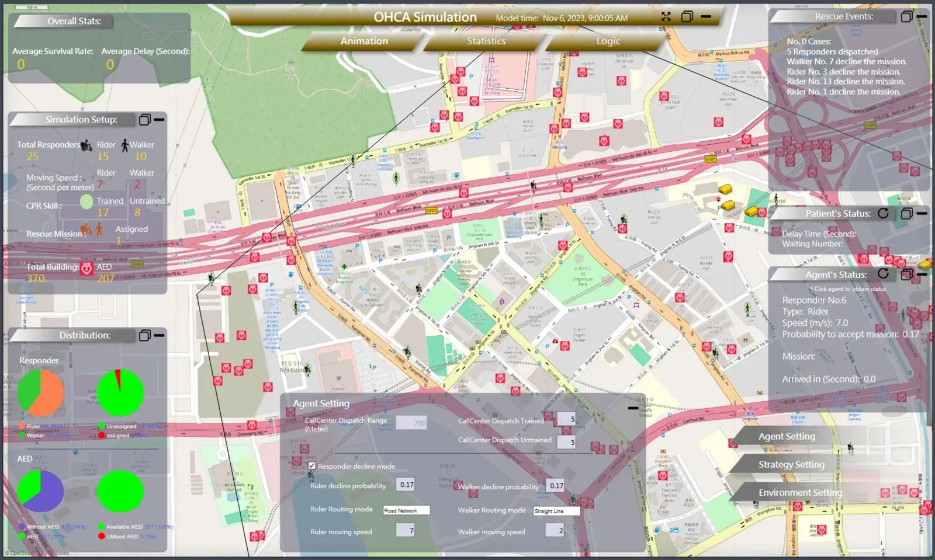This screenshot has width=935, height=560.
Task: Click the Distribution panel pop-out icon
Action: click(x=144, y=335)
